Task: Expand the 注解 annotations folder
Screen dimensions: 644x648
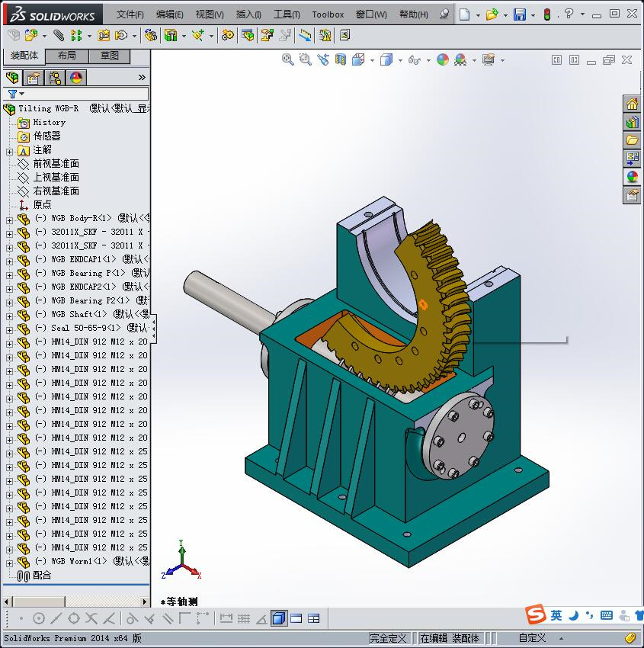Action: 9,152
